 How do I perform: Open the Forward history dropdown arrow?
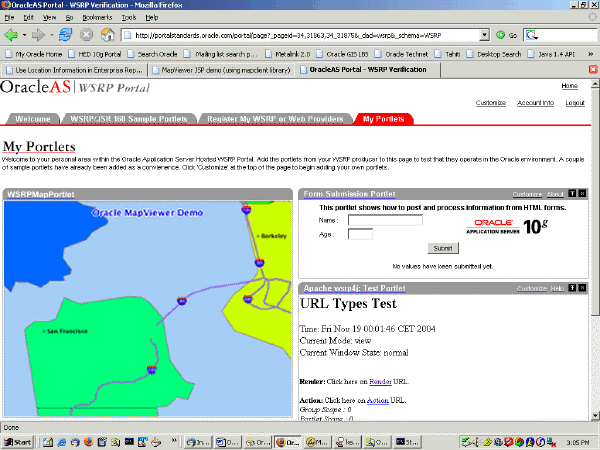click(52, 35)
